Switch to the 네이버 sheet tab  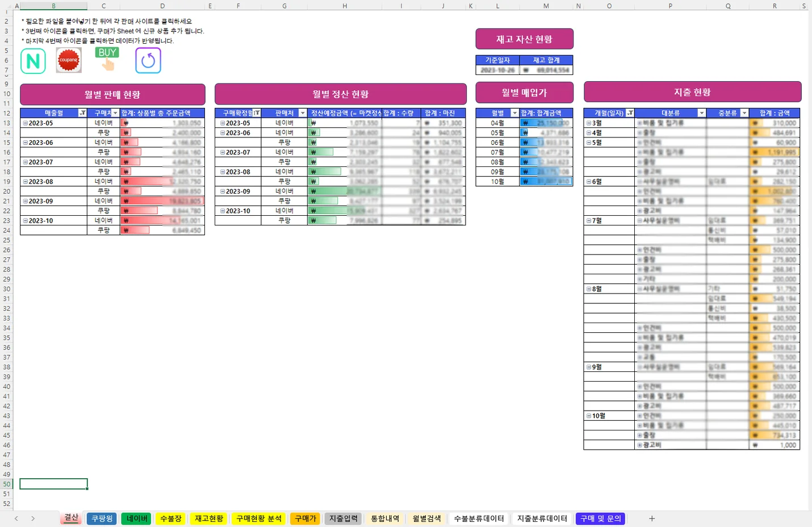pos(136,518)
